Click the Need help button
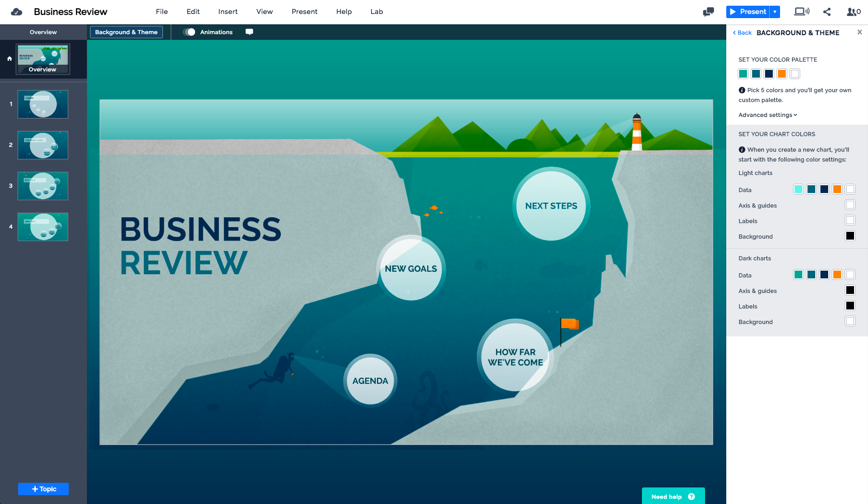 click(x=673, y=496)
